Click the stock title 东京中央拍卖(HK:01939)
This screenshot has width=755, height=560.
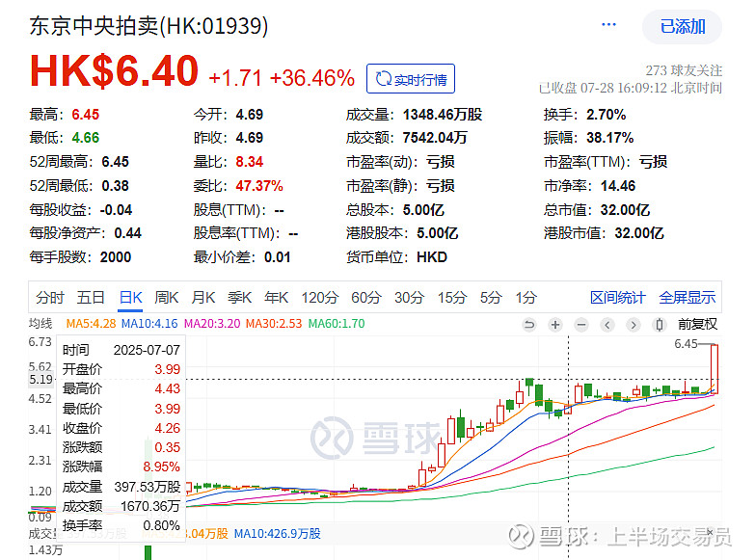(148, 26)
